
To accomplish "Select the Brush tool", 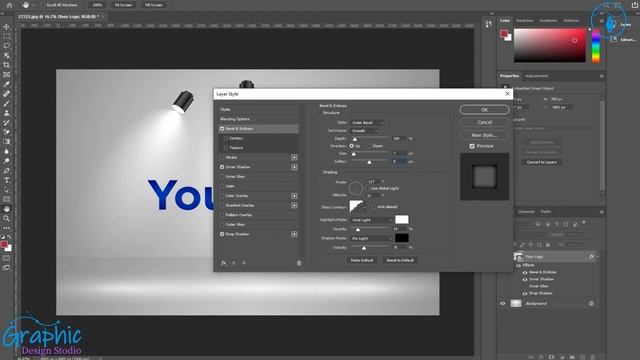I will pyautogui.click(x=7, y=103).
